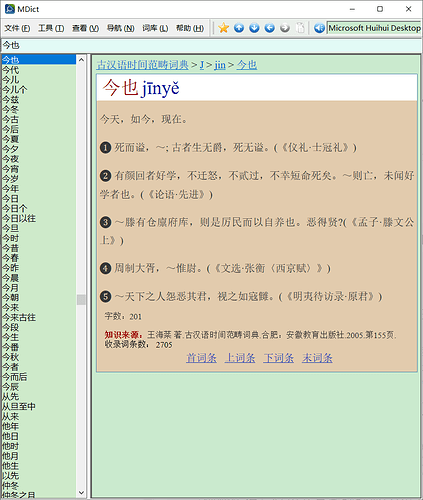
Task: Open the 词库 (L) menu
Action: [x=155, y=28]
